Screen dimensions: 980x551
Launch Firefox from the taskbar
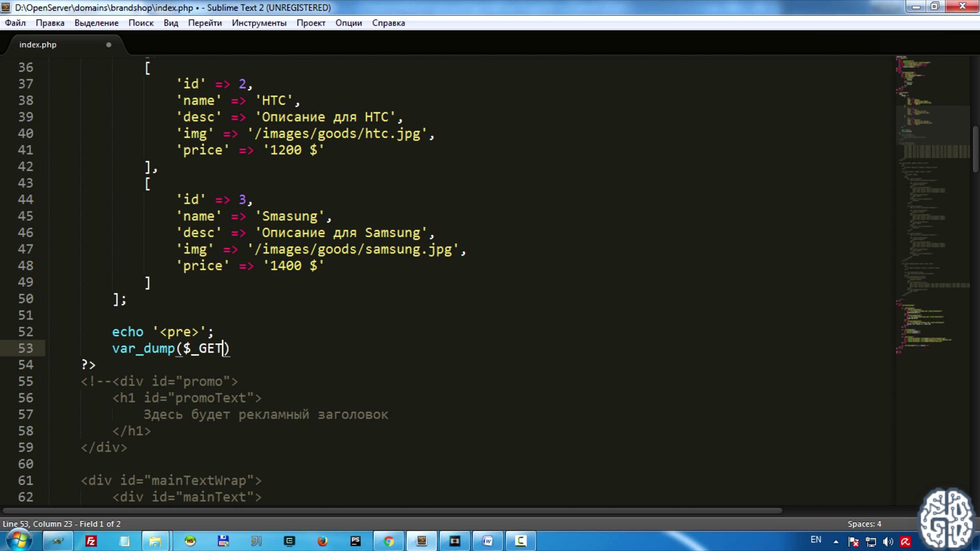click(x=322, y=541)
